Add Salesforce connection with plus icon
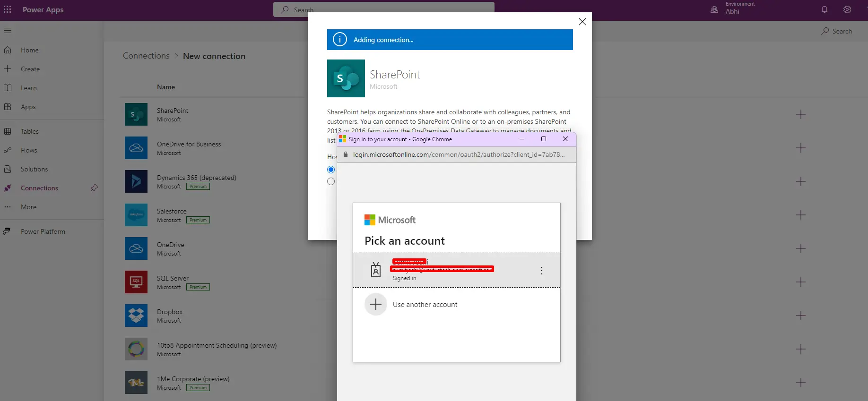Screen dimensions: 868x401 point(801,215)
